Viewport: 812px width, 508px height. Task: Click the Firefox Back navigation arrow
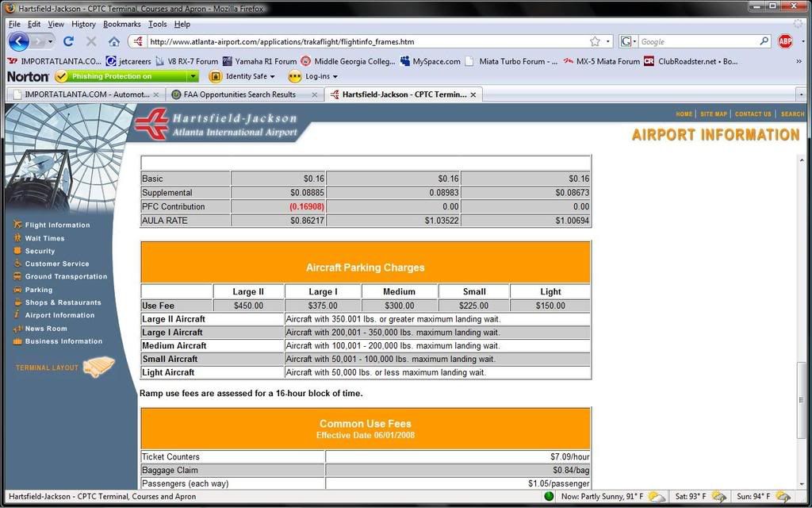pyautogui.click(x=19, y=41)
